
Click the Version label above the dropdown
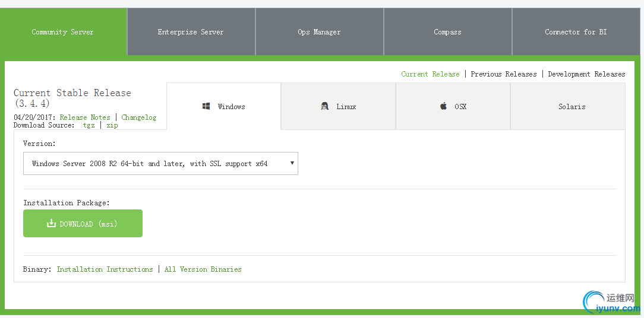(x=39, y=144)
